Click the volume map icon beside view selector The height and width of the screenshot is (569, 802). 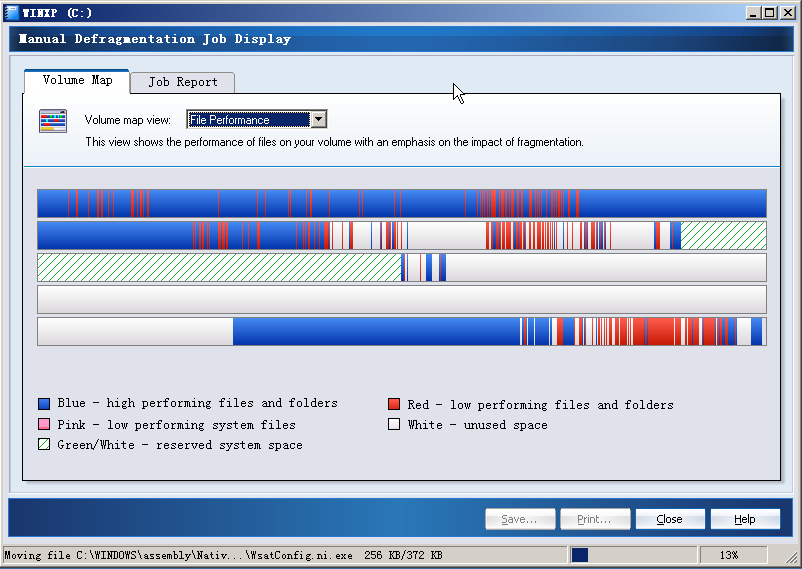click(x=53, y=121)
